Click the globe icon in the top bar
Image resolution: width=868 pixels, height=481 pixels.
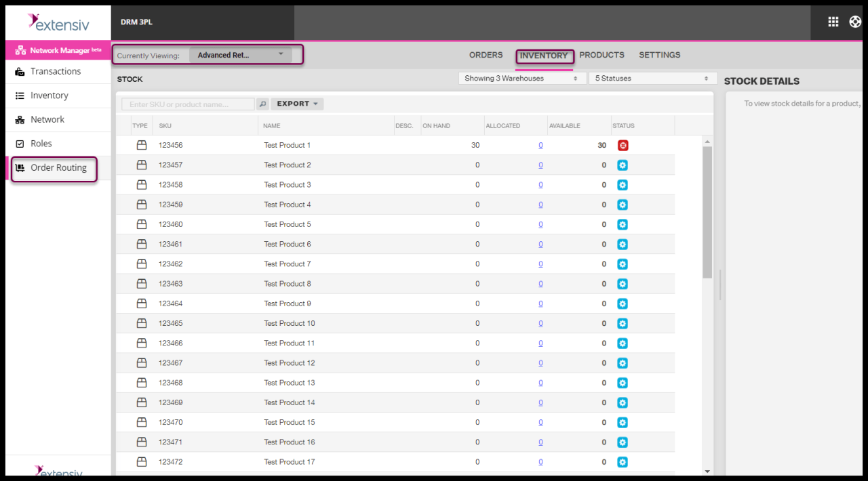coord(856,21)
